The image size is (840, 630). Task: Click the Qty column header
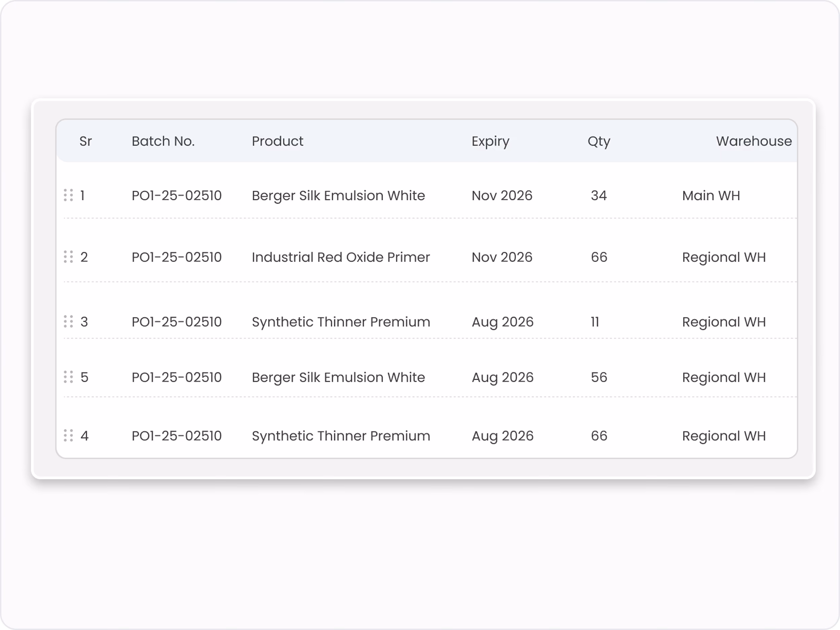(599, 142)
